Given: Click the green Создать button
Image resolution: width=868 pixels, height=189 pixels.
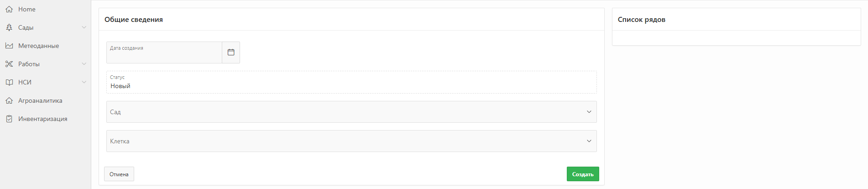Looking at the screenshot, I should [583, 174].
